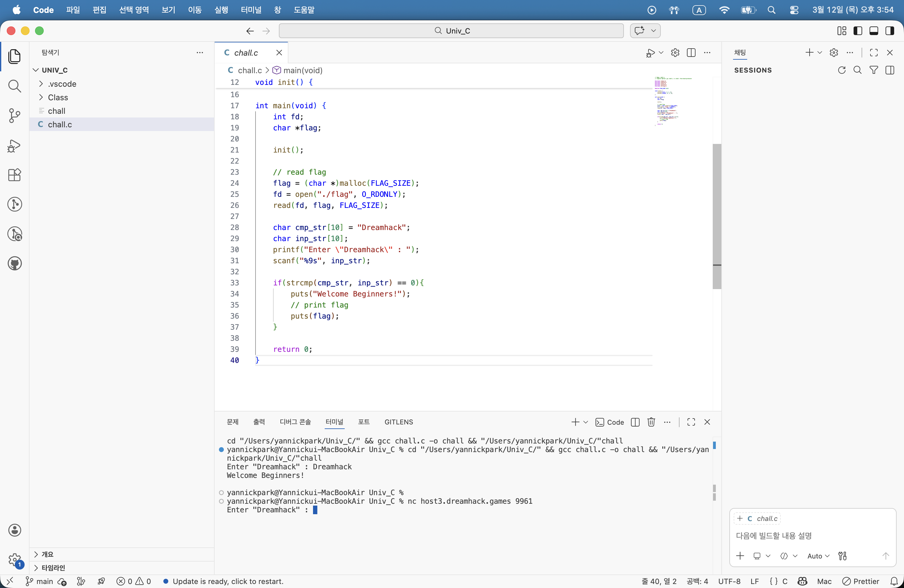Toggle the secondary sidebar visibility
Image resolution: width=904 pixels, height=588 pixels.
pyautogui.click(x=889, y=31)
